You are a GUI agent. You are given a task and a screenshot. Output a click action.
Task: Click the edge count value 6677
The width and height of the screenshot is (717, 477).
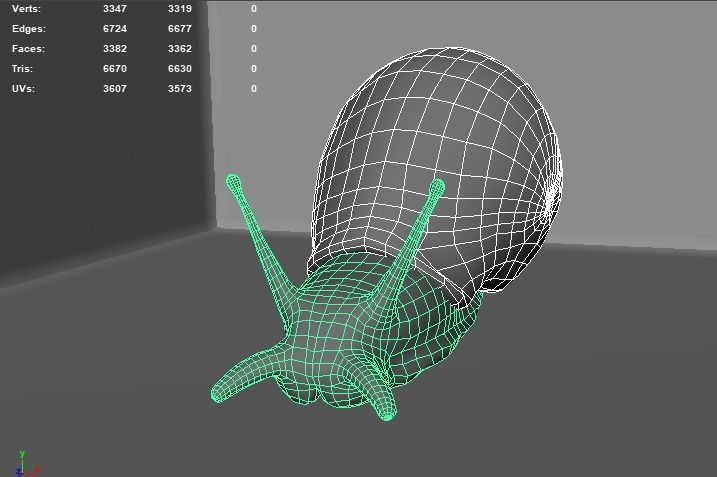click(180, 29)
